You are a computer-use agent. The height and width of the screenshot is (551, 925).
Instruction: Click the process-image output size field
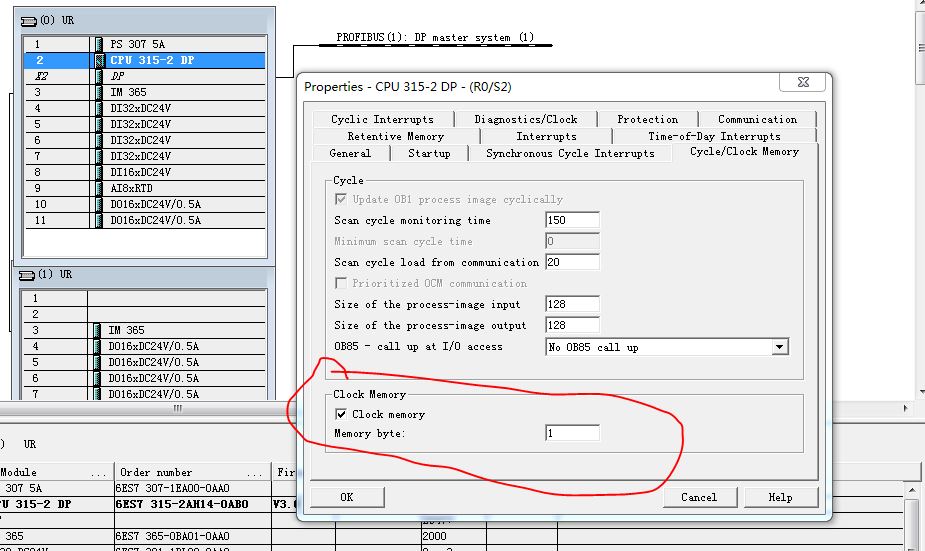(x=572, y=325)
